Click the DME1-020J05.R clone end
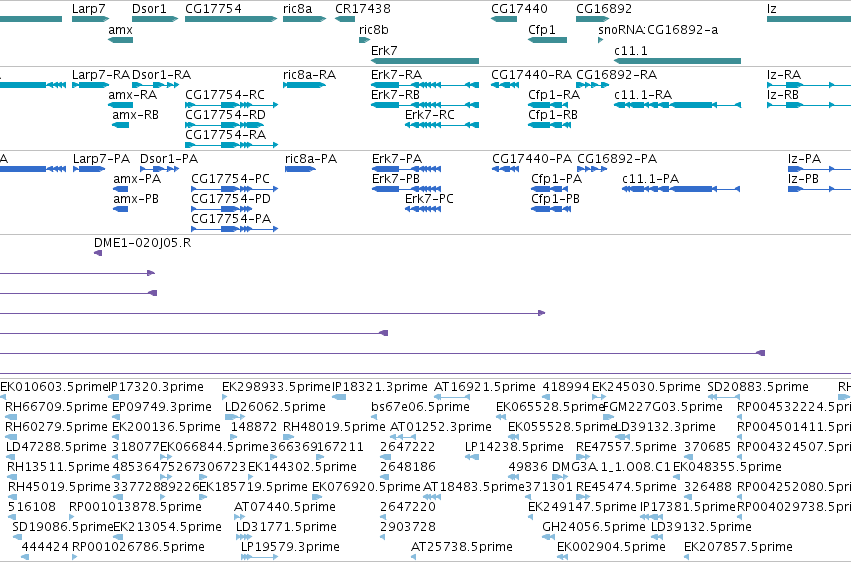Screen dimensions: 851x562 coord(98,253)
